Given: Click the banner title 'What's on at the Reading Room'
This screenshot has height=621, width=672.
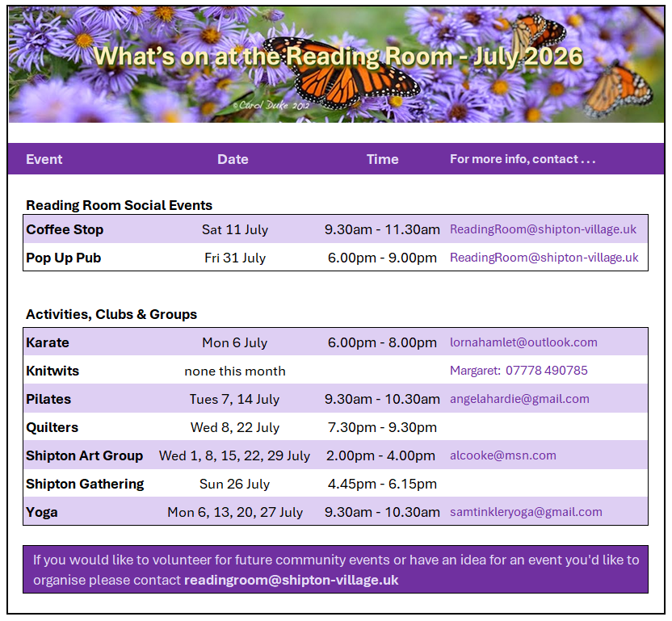Looking at the screenshot, I should [x=273, y=57].
